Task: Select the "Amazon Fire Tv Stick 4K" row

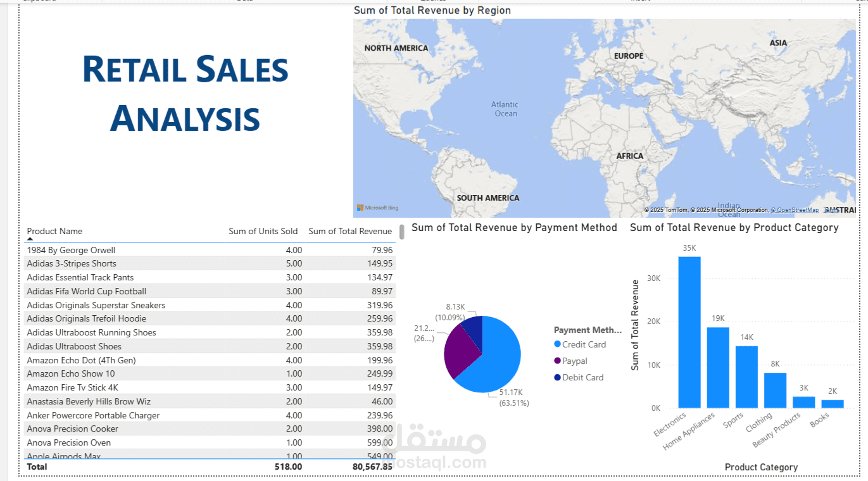Action: click(210, 387)
